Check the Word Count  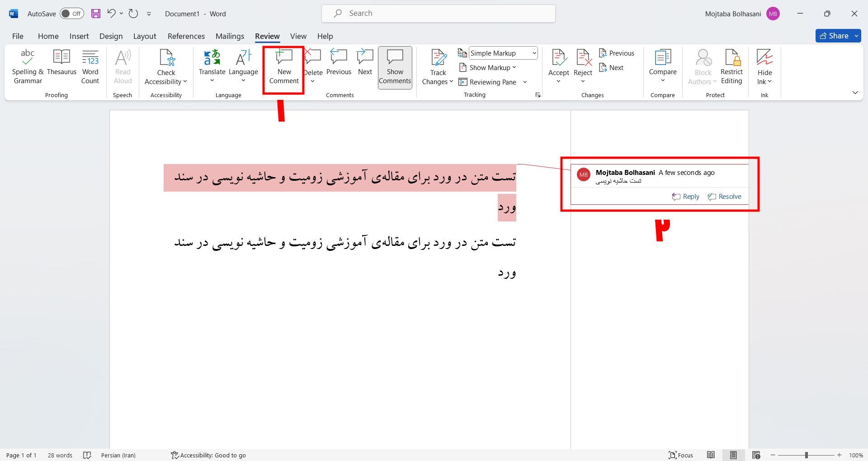click(x=90, y=66)
